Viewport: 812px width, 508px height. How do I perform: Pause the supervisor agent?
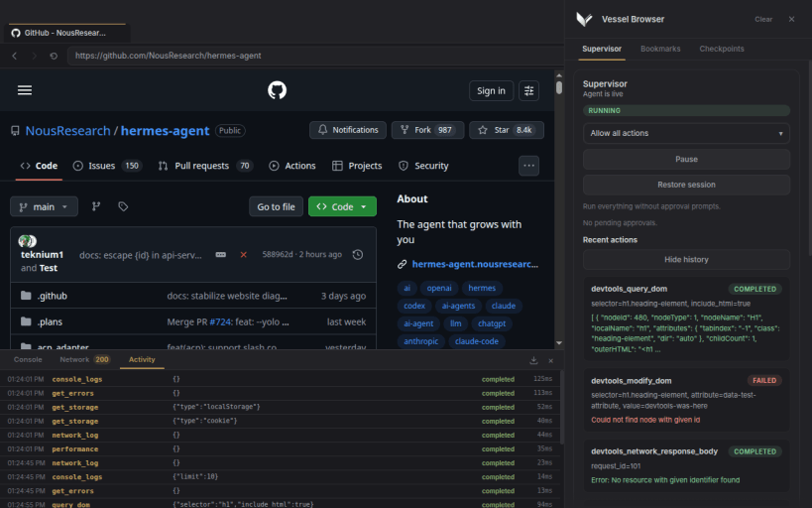[686, 159]
